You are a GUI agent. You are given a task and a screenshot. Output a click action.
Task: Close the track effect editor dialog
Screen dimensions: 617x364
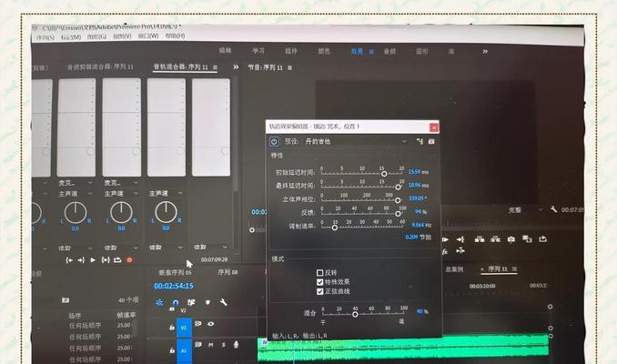[434, 127]
